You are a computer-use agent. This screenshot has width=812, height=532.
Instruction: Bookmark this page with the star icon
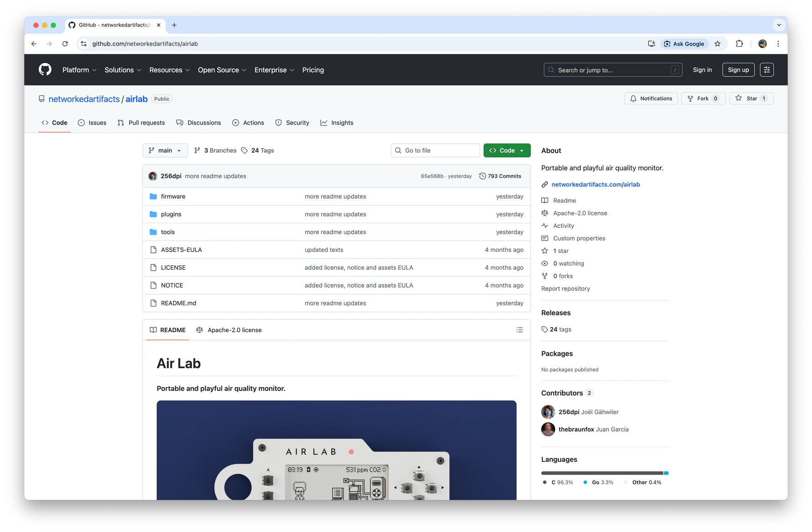(x=718, y=44)
